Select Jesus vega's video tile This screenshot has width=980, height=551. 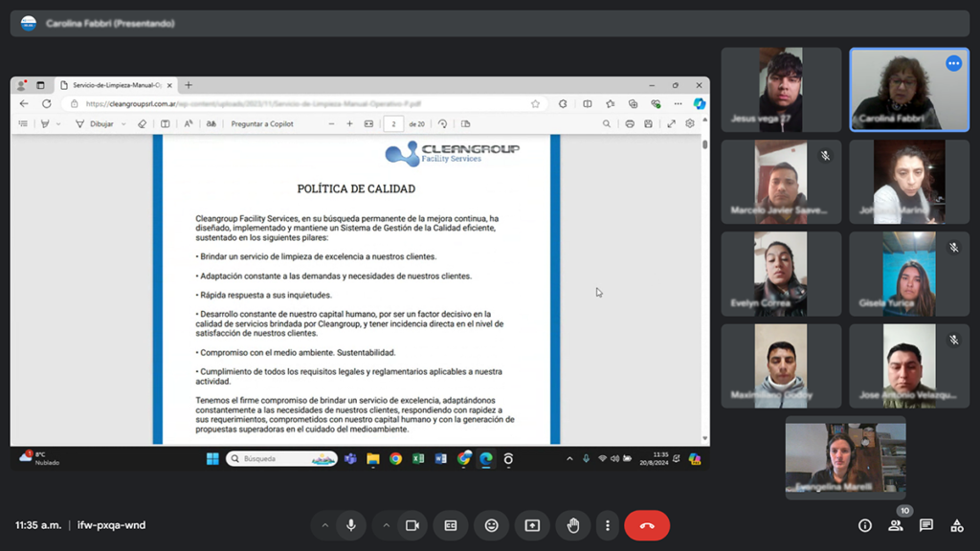(x=781, y=89)
